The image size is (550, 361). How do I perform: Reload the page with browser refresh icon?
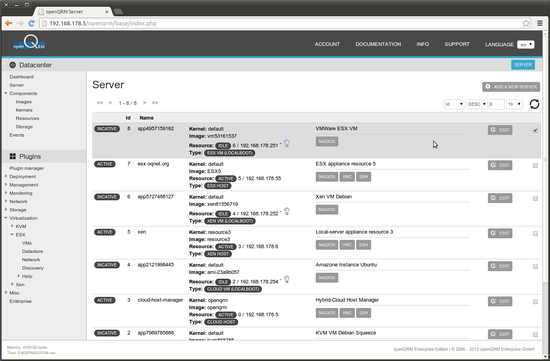click(x=31, y=23)
